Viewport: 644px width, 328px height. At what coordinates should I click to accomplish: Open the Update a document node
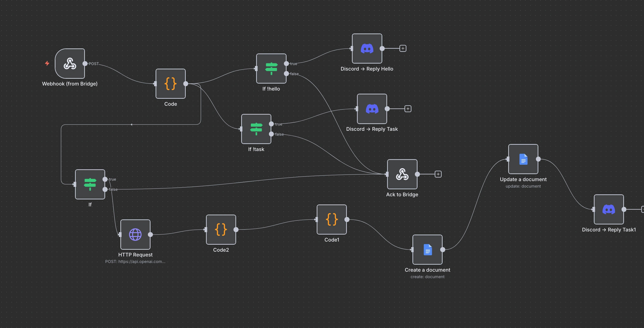tap(523, 159)
